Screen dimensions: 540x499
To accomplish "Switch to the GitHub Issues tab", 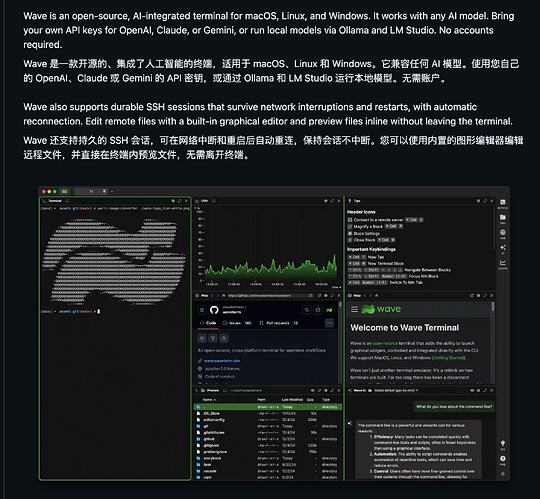I will tap(237, 323).
